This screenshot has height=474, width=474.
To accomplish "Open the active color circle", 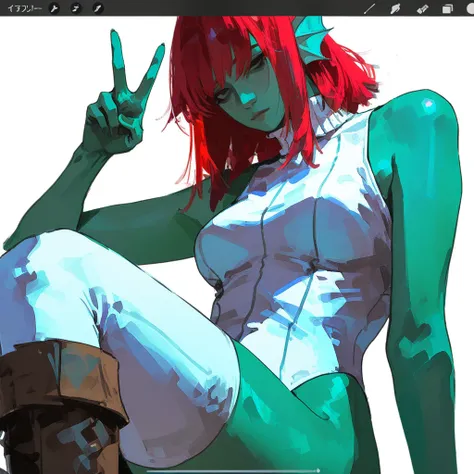I will pyautogui.click(x=470, y=9).
